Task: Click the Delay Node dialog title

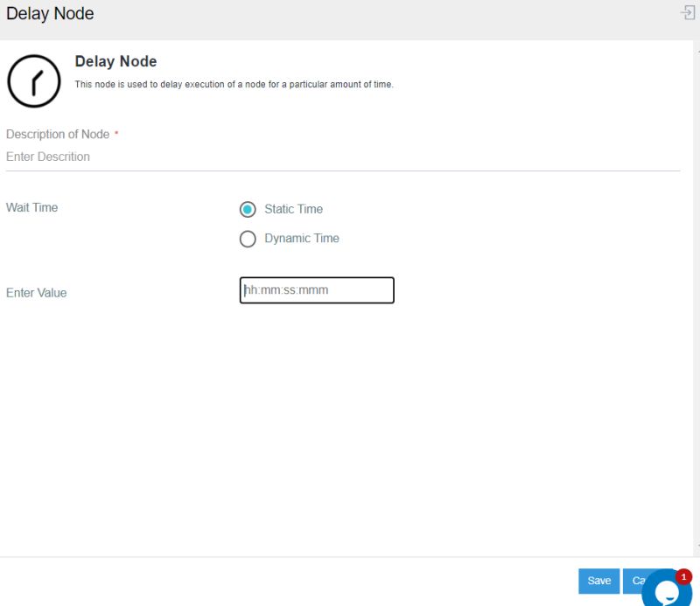Action: 50,13
